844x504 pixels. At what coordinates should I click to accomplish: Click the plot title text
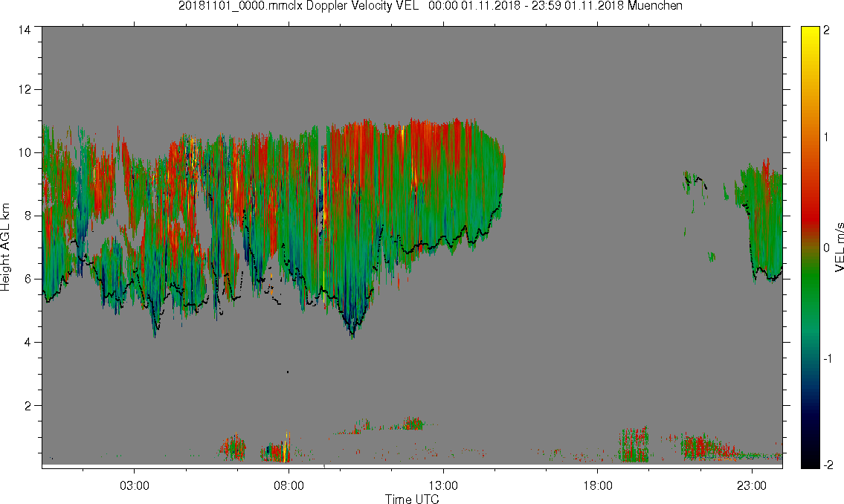(430, 6)
